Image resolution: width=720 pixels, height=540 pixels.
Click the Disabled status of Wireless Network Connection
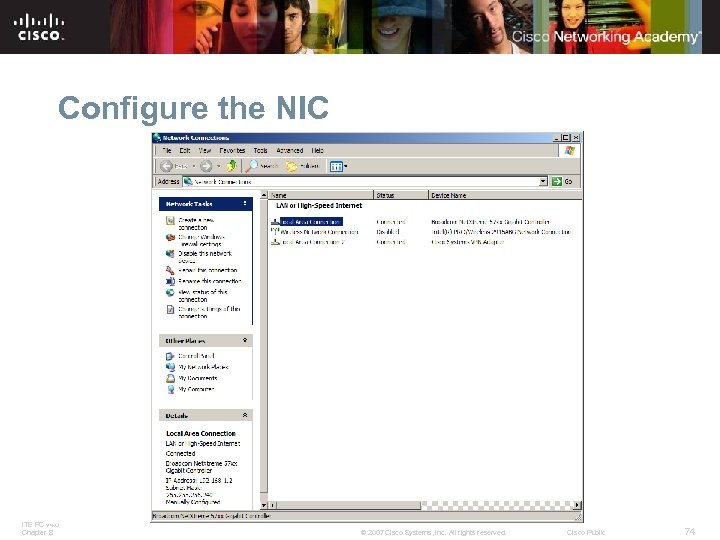pyautogui.click(x=388, y=232)
